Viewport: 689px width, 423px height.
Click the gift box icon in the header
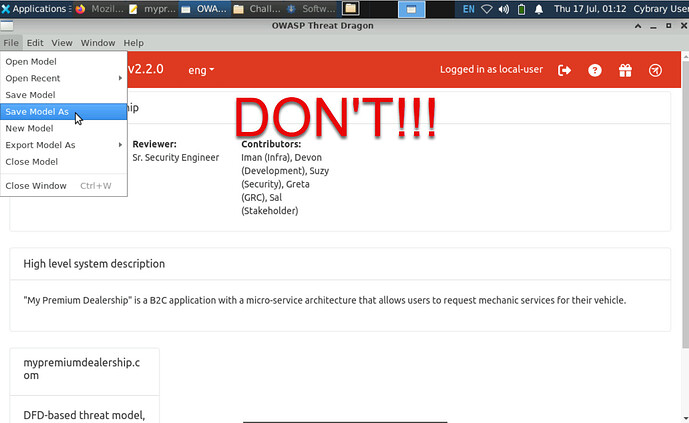coord(625,71)
